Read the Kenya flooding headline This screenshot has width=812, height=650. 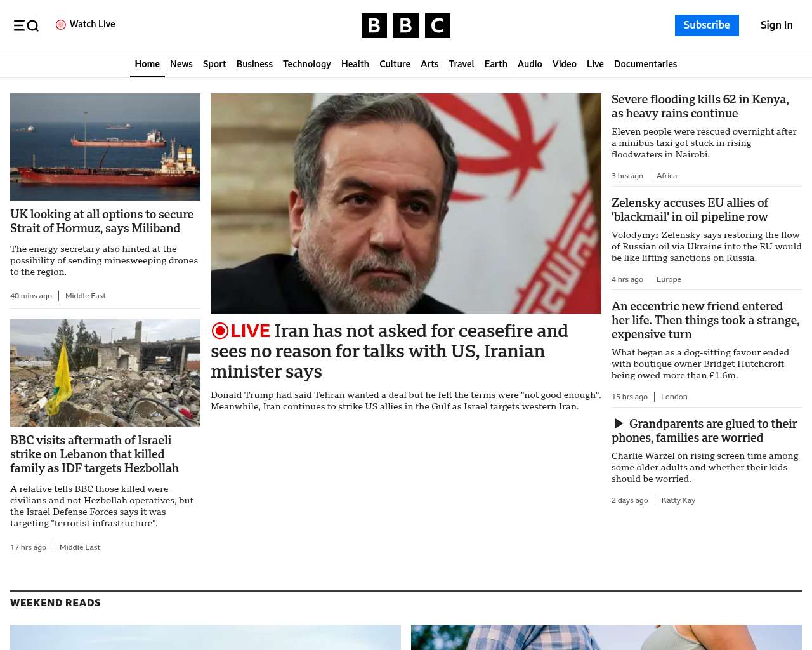[700, 107]
